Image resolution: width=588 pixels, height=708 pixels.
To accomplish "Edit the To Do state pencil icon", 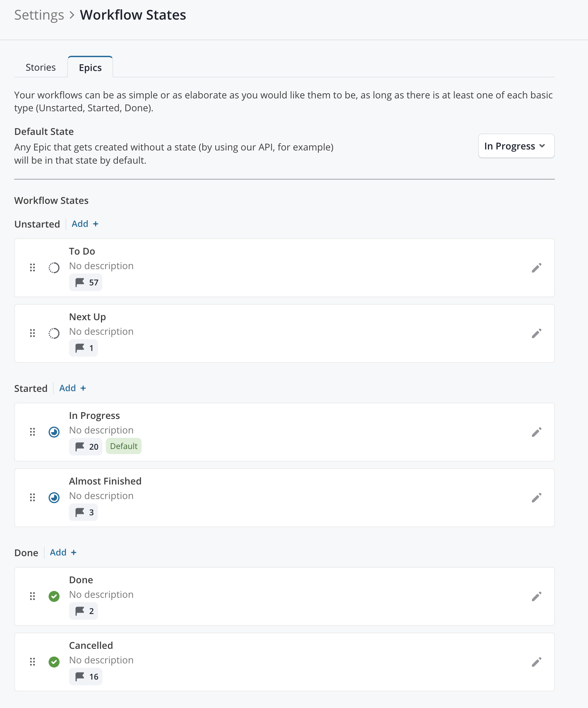I will click(x=536, y=268).
